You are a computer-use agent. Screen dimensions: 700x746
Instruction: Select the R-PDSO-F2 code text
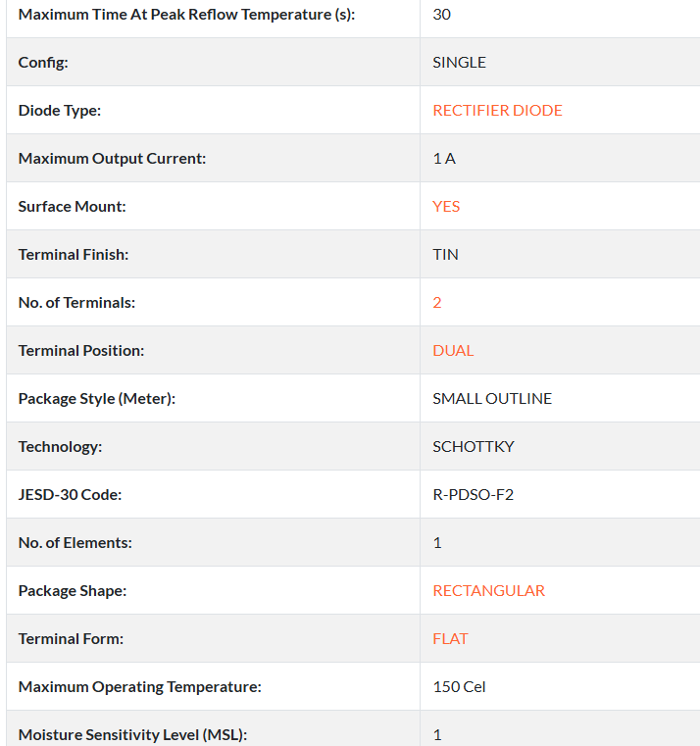point(473,495)
